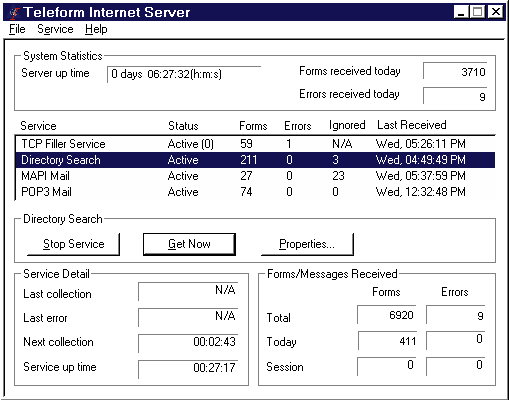
Task: Select the MAPI Mail service row
Action: click(255, 176)
